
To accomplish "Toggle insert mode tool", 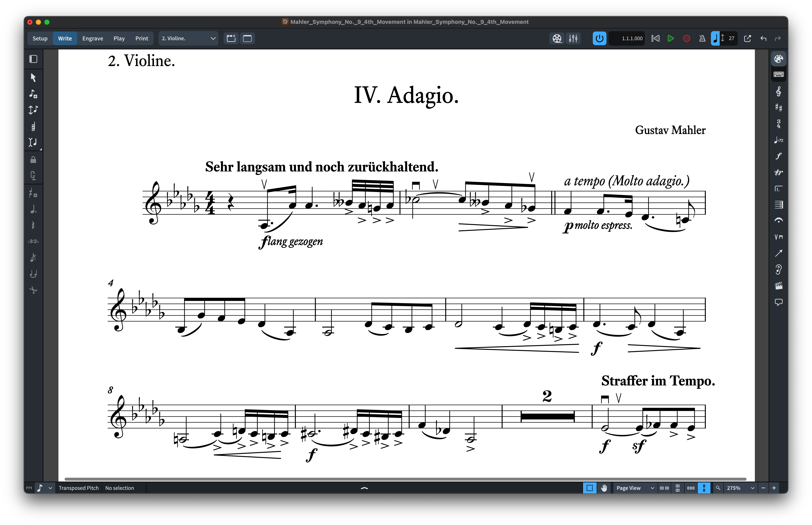I will pos(33,142).
